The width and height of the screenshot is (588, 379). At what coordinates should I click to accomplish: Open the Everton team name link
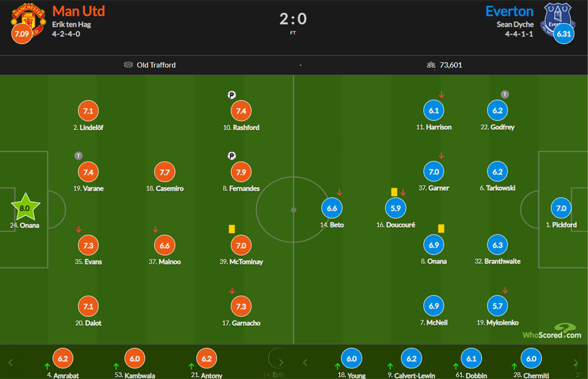pos(509,11)
